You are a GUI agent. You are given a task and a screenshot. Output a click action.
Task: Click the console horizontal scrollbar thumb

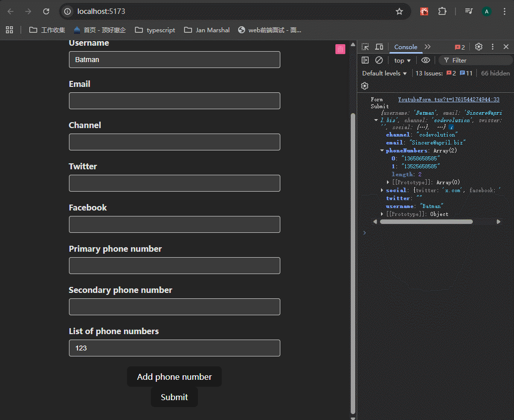coord(426,221)
